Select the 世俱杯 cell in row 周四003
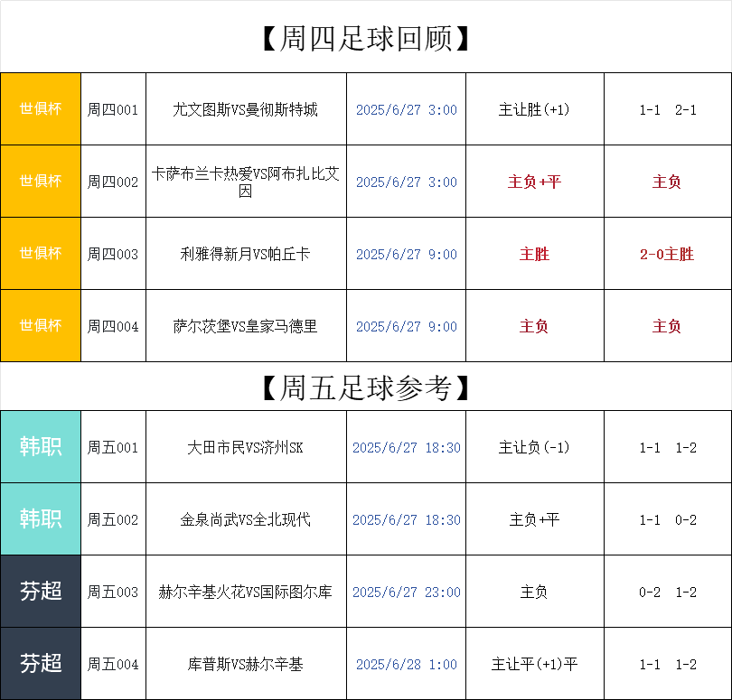Image resolution: width=732 pixels, height=700 pixels. (41, 254)
